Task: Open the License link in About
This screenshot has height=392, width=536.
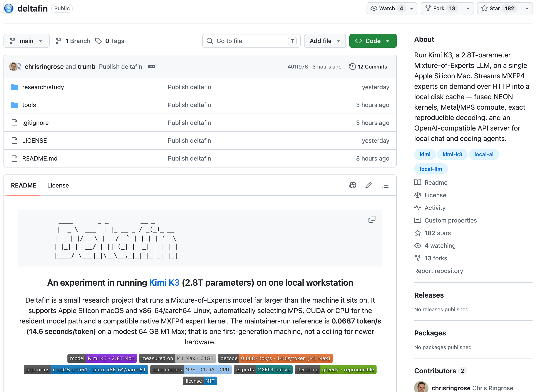Action: (430, 195)
